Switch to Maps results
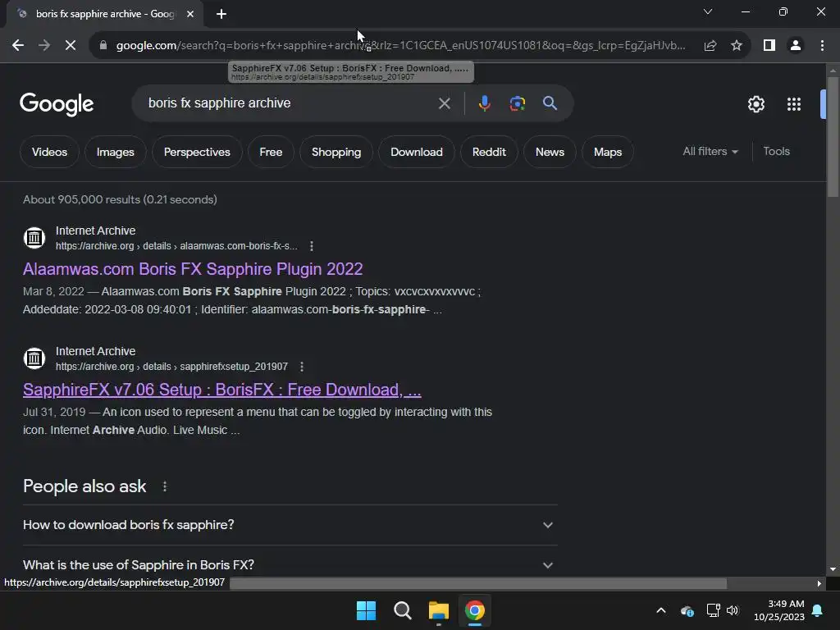The height and width of the screenshot is (630, 840). tap(608, 152)
